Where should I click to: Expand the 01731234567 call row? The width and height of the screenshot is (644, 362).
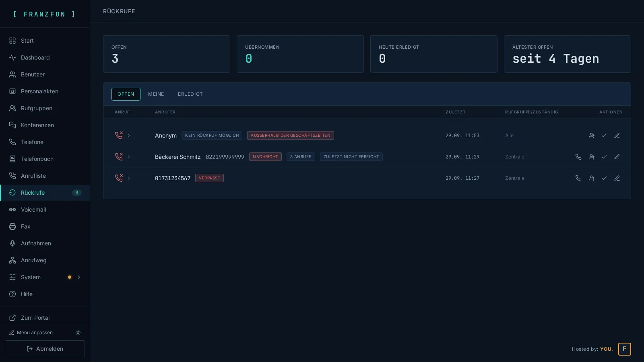tap(129, 178)
